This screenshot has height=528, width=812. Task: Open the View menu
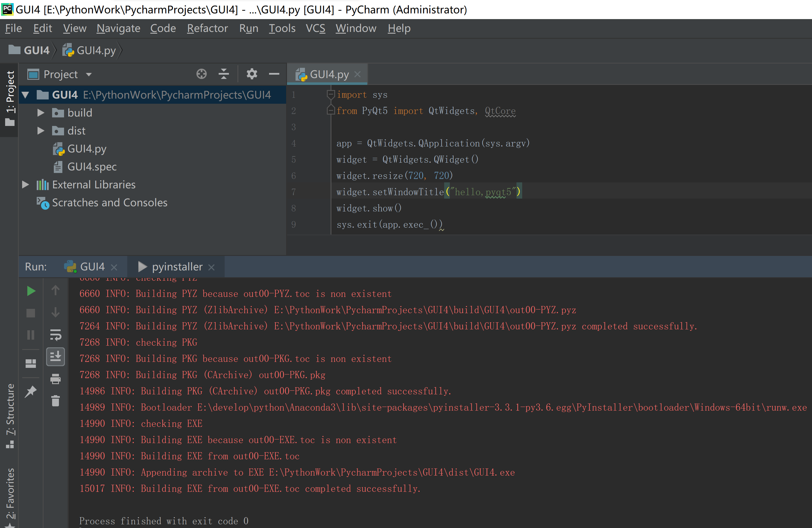75,28
